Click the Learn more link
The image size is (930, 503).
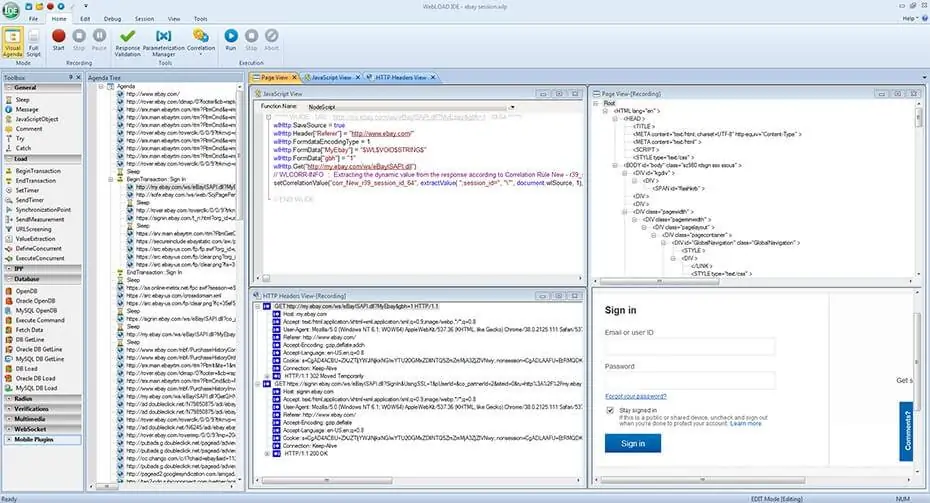click(x=746, y=424)
